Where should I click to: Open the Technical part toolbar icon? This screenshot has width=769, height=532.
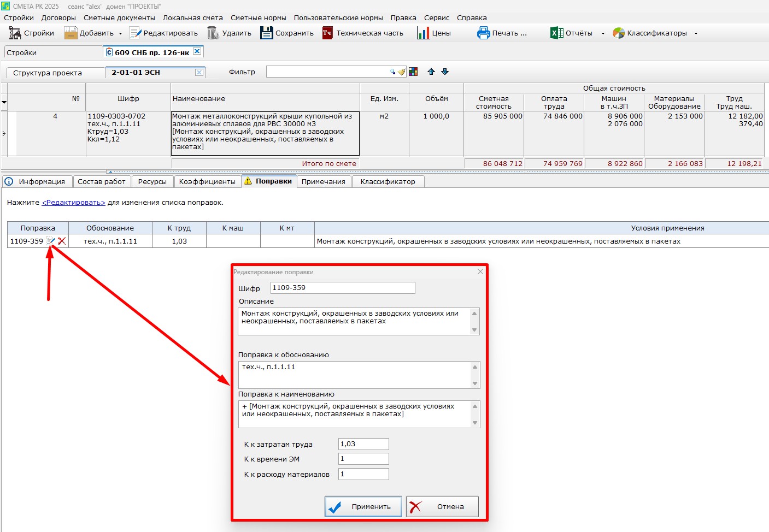pyautogui.click(x=327, y=33)
